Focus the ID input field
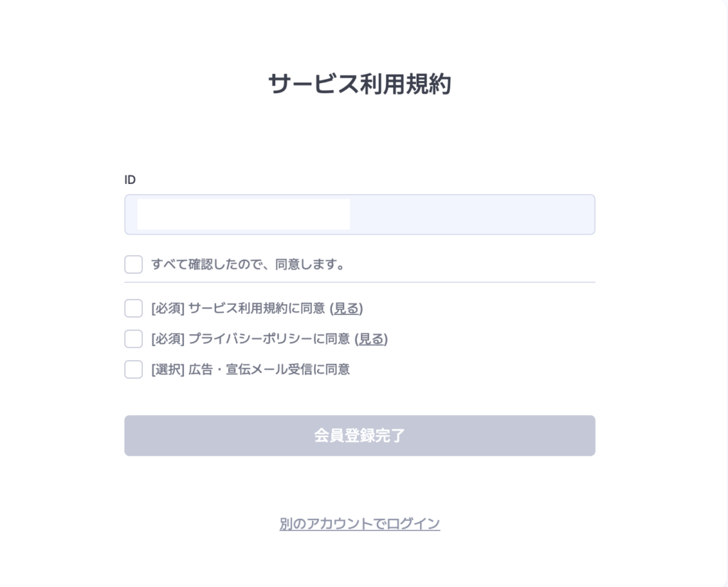Image resolution: width=728 pixels, height=587 pixels. pos(359,215)
